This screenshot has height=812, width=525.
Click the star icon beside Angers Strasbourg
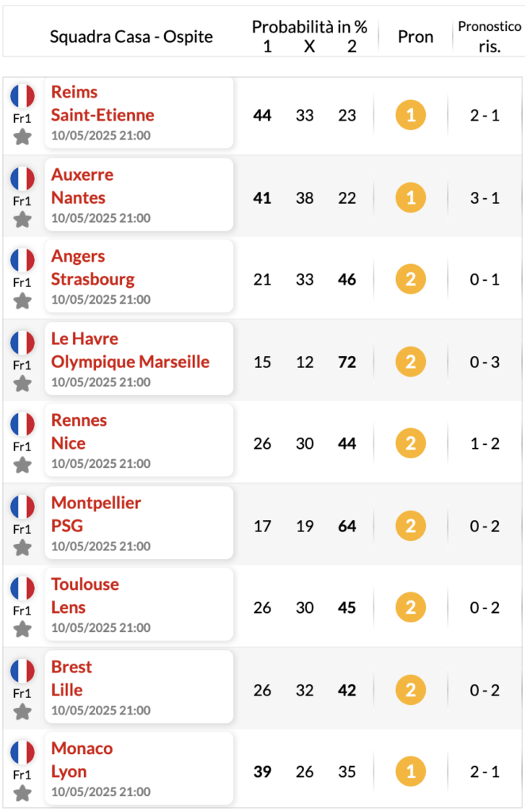click(22, 301)
